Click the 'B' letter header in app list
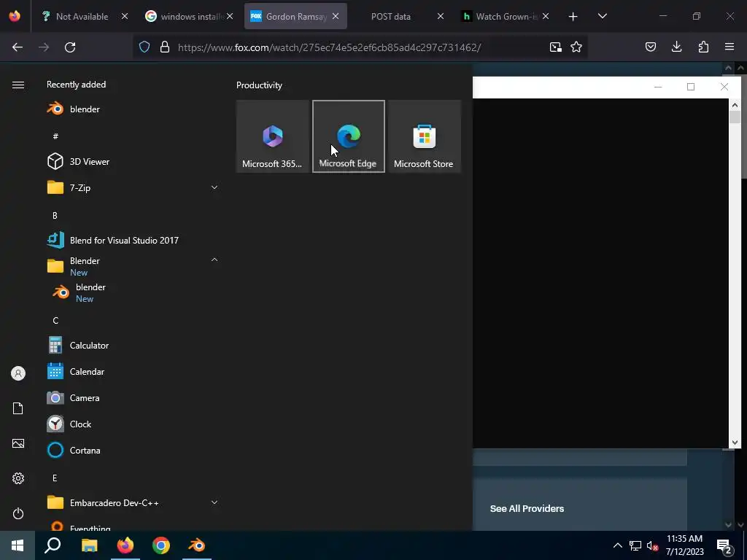Viewport: 747px width, 560px height. click(55, 215)
